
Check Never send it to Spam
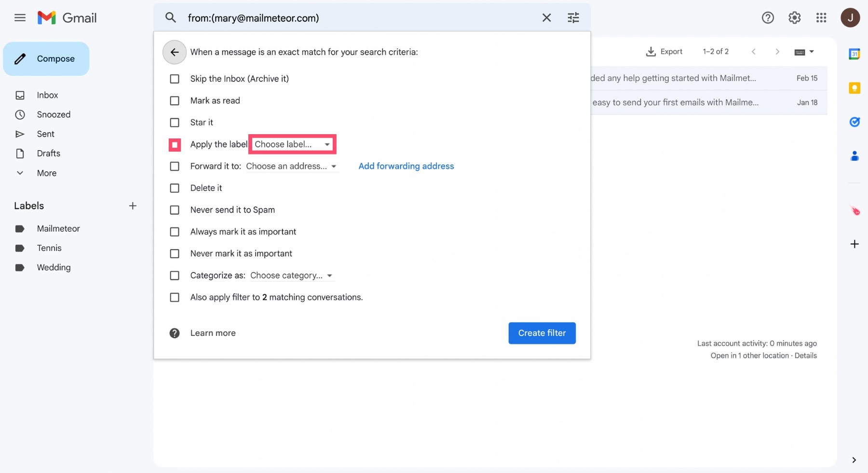coord(175,210)
